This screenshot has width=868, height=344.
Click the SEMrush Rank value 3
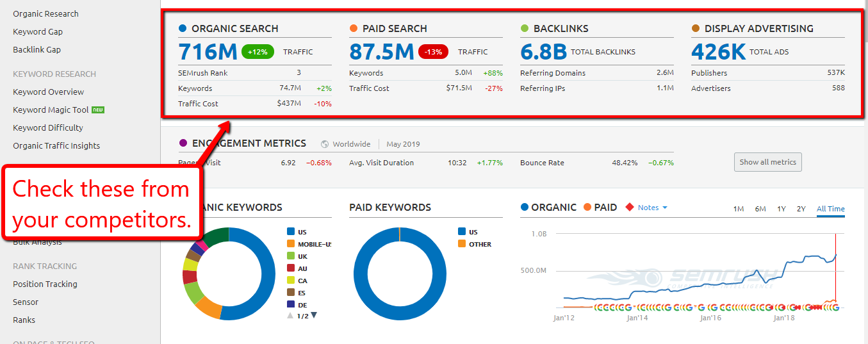299,73
